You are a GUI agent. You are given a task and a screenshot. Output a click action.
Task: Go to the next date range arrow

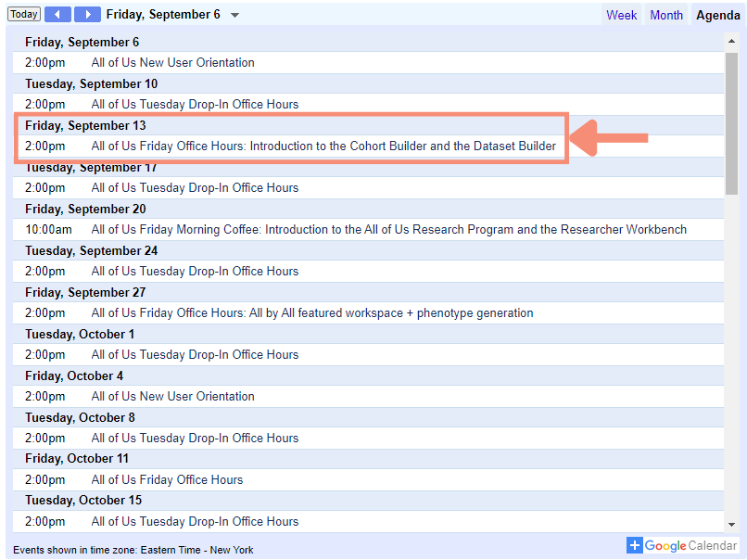tap(87, 14)
